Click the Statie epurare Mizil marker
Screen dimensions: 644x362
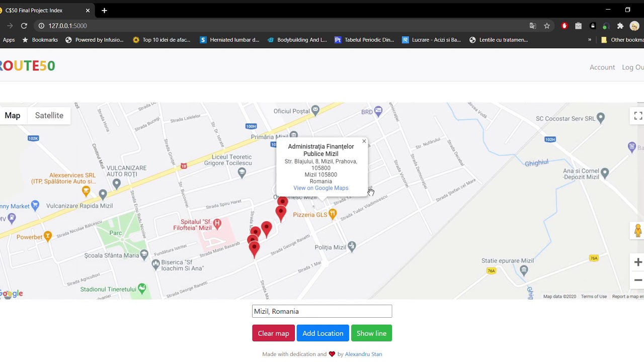point(524,270)
